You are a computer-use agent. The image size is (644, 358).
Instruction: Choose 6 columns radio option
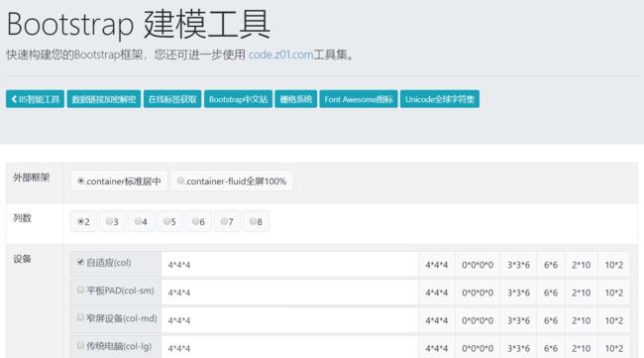(195, 221)
